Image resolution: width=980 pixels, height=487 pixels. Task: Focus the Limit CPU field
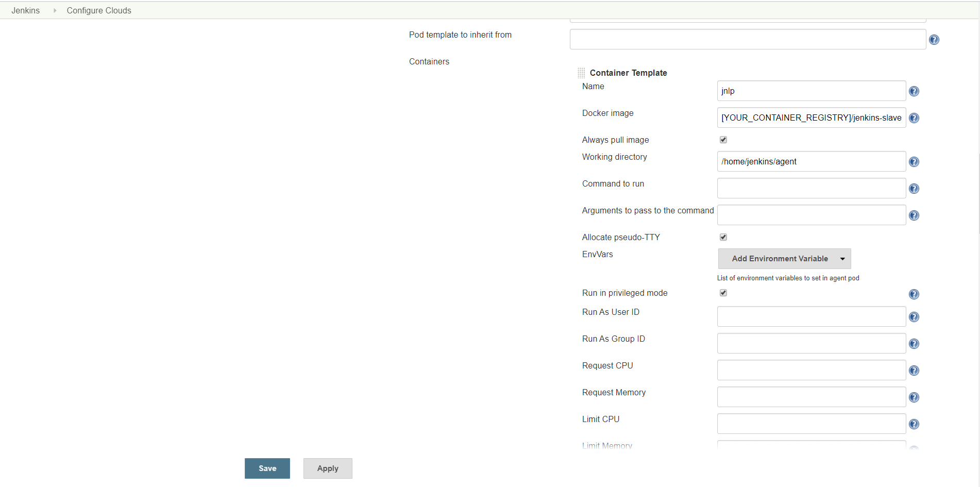tap(812, 424)
